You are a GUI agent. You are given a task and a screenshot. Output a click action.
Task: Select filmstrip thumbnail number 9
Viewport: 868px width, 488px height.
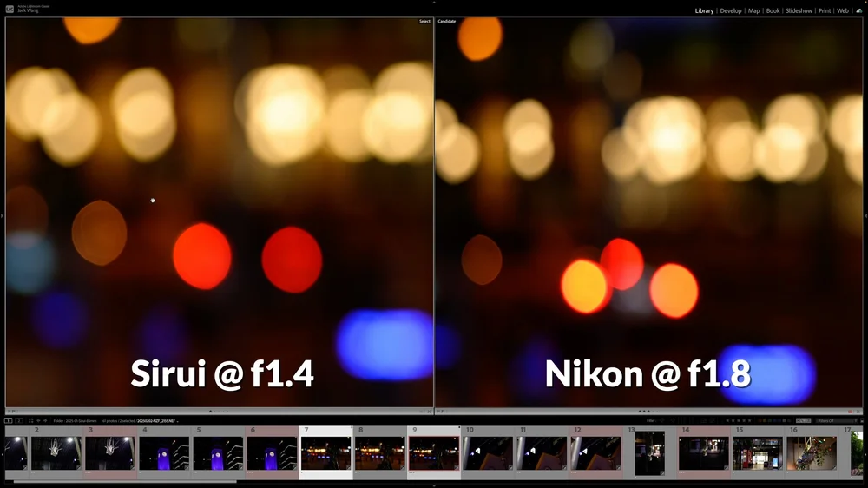pyautogui.click(x=434, y=452)
